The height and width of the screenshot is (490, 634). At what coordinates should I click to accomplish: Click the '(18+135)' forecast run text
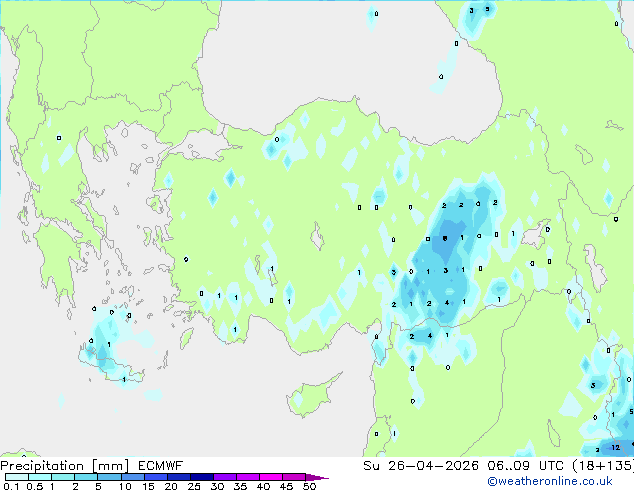pos(603,466)
